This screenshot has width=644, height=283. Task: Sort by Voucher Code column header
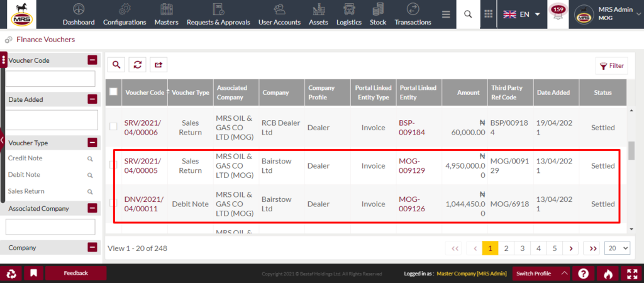coord(145,93)
